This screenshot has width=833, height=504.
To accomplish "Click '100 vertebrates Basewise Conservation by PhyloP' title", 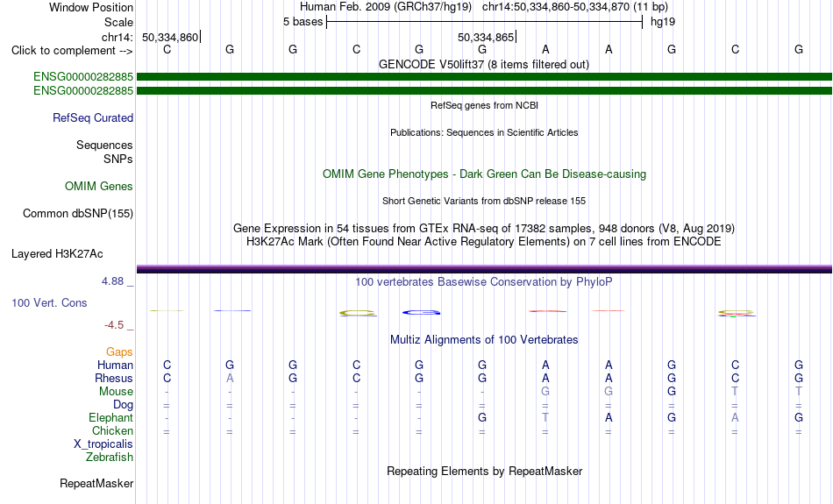I will click(x=484, y=282).
